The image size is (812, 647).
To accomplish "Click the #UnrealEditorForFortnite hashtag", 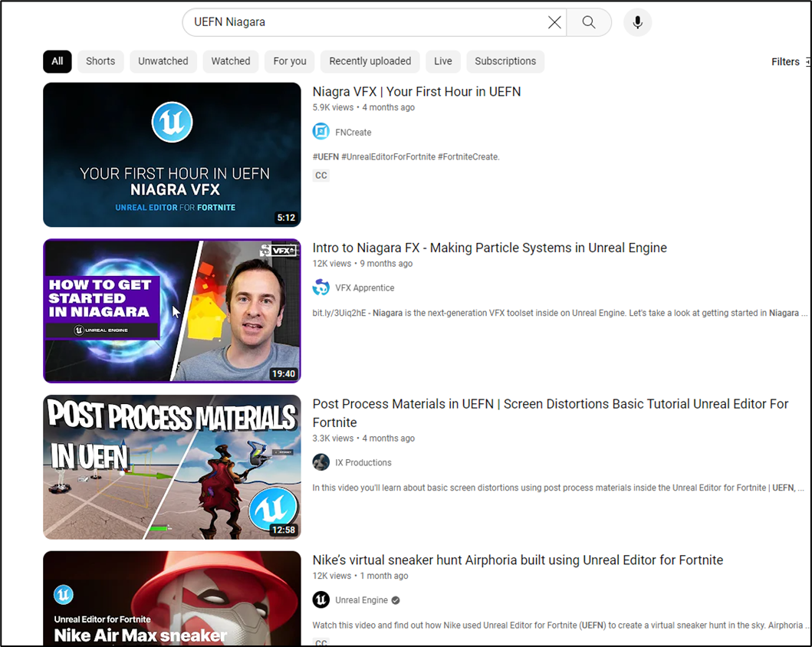I will tap(389, 157).
